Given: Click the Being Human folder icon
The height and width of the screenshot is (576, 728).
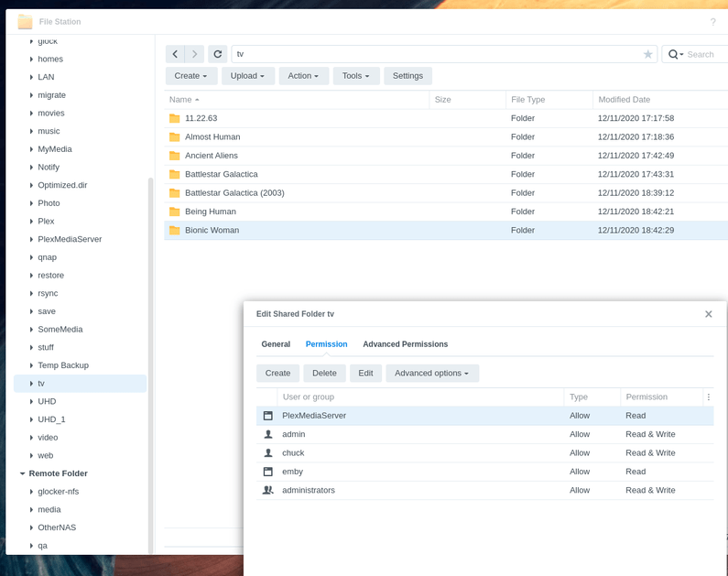Looking at the screenshot, I should click(x=175, y=212).
